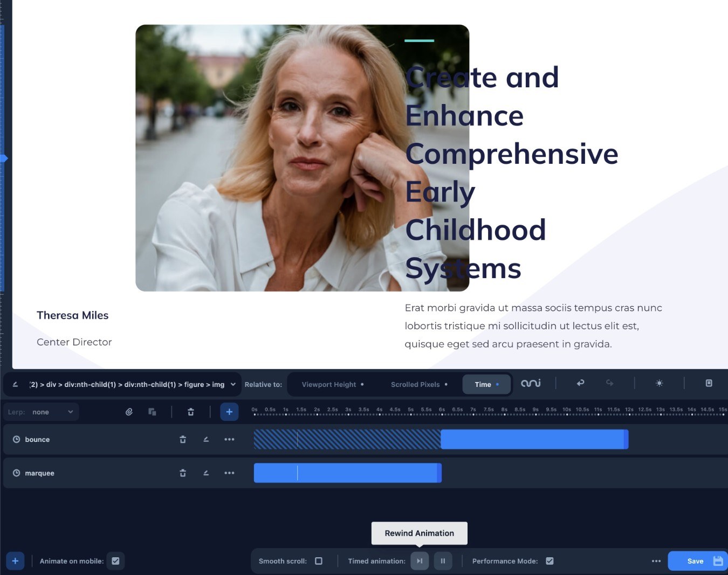This screenshot has width=728, height=575.
Task: Pause the timed animation
Action: click(x=443, y=561)
